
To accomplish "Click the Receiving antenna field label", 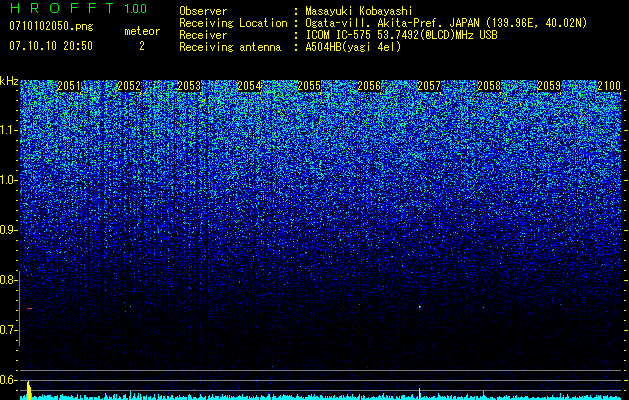I will coord(230,47).
